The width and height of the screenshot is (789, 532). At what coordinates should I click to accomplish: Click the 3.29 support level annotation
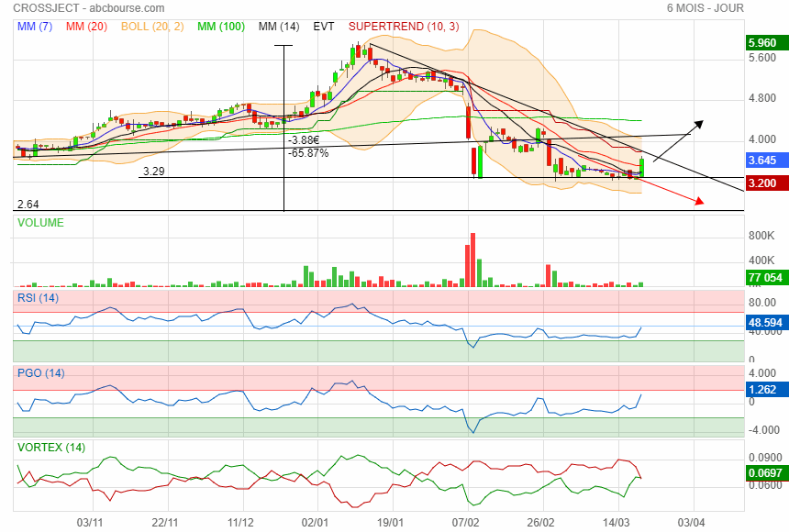153,172
